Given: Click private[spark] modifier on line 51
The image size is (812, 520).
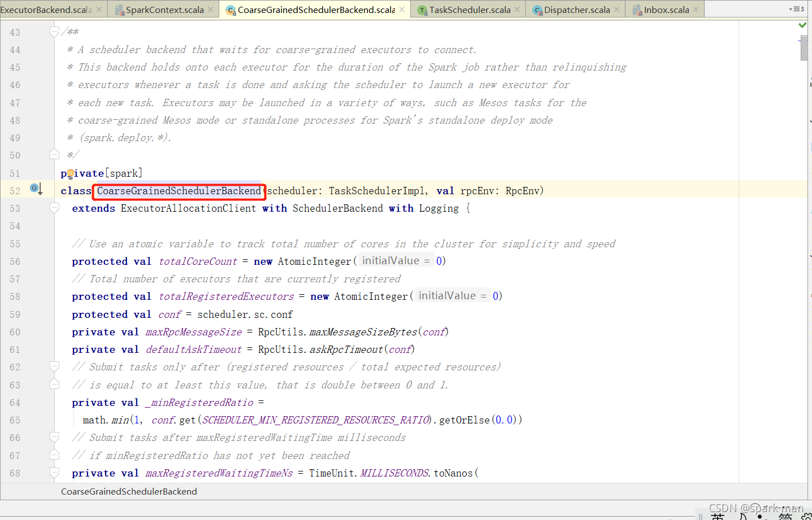Looking at the screenshot, I should 102,173.
